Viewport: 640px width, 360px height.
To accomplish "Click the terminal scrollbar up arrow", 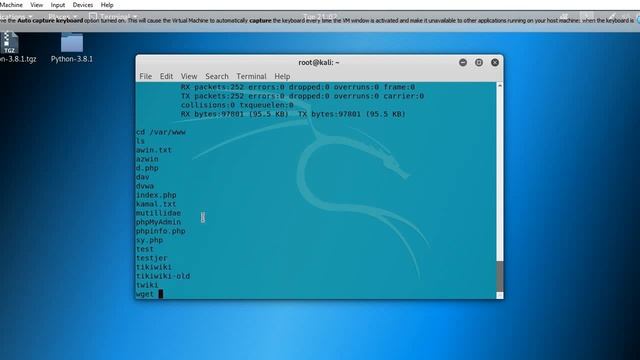I will tap(500, 85).
